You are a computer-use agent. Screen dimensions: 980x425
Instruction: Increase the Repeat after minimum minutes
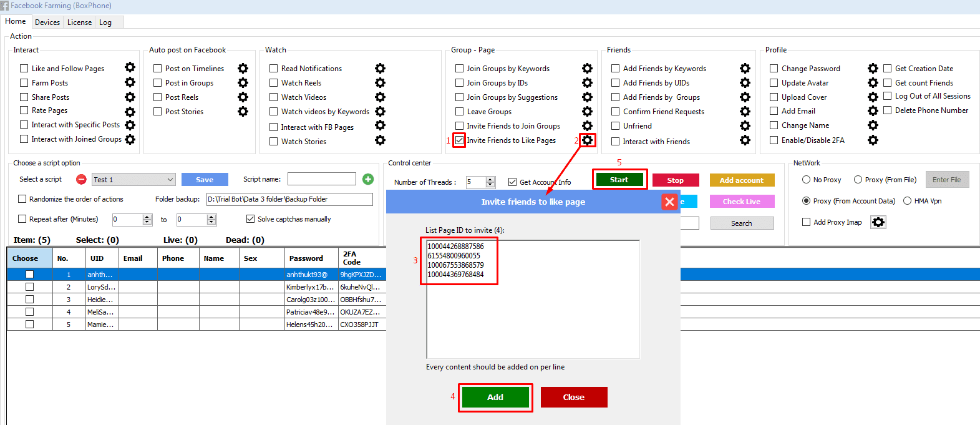tap(147, 217)
